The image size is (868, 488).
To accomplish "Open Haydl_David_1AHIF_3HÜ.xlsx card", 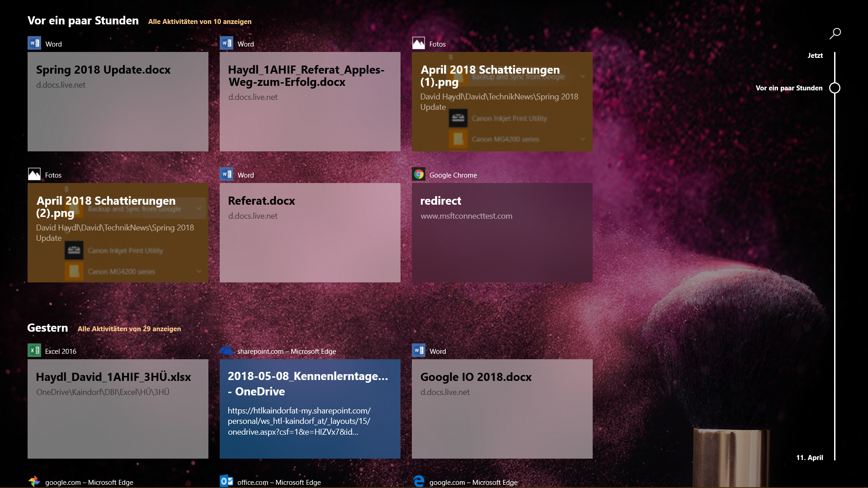I will pyautogui.click(x=118, y=409).
